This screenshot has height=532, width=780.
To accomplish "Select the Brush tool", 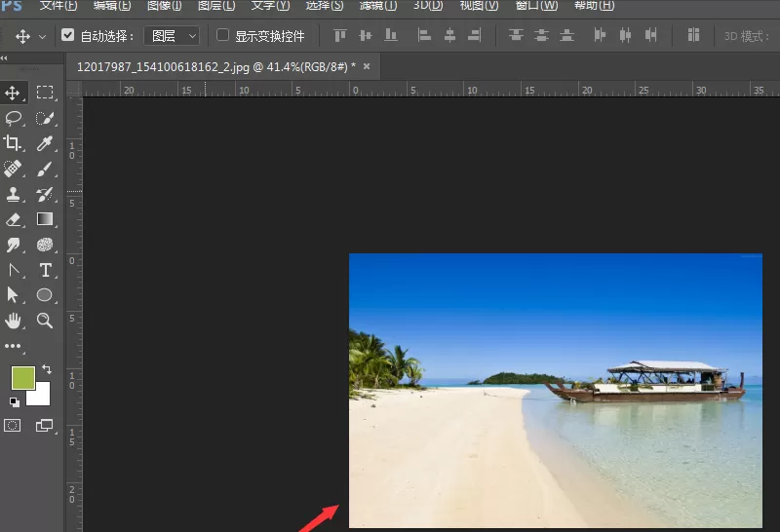I will click(45, 169).
